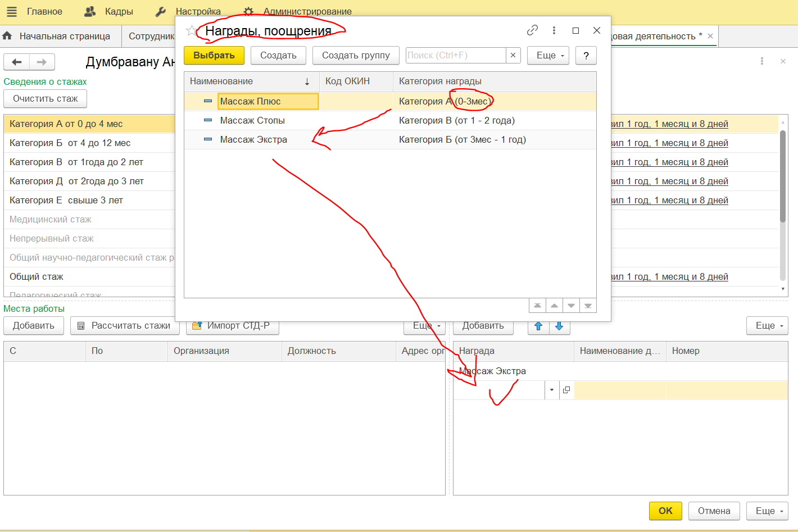Type in the Поиск (Ctrl+F) search field
This screenshot has height=532, width=798.
pyautogui.click(x=455, y=55)
